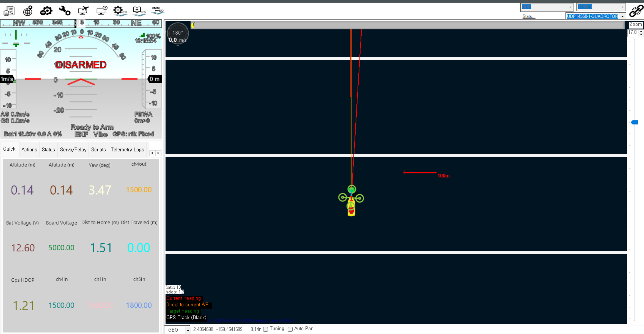Open the Stats... link
The image size is (644, 334).
pos(529,16)
